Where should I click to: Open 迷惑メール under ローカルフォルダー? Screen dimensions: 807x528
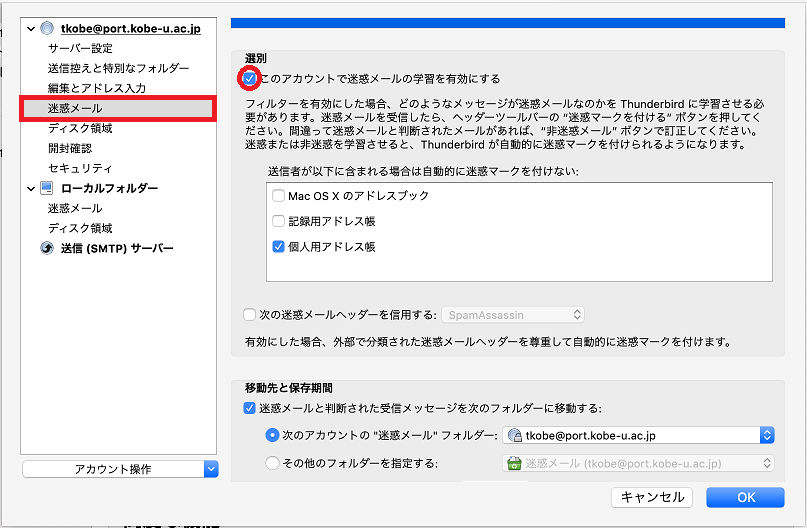(x=75, y=208)
